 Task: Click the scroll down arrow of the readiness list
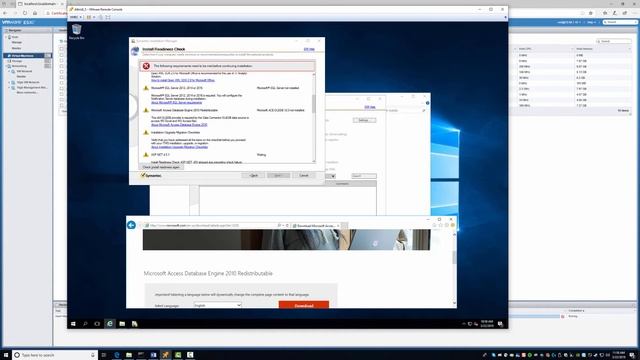tap(314, 161)
